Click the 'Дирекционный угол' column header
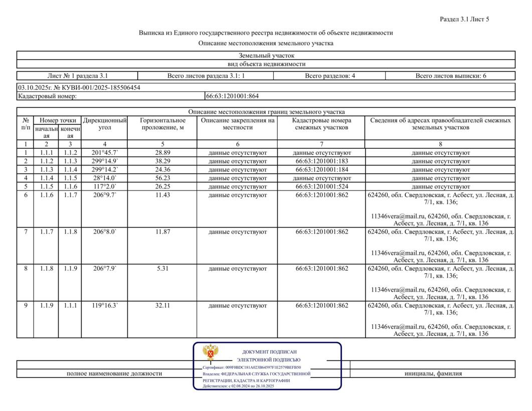532x411 pixels. (x=104, y=124)
